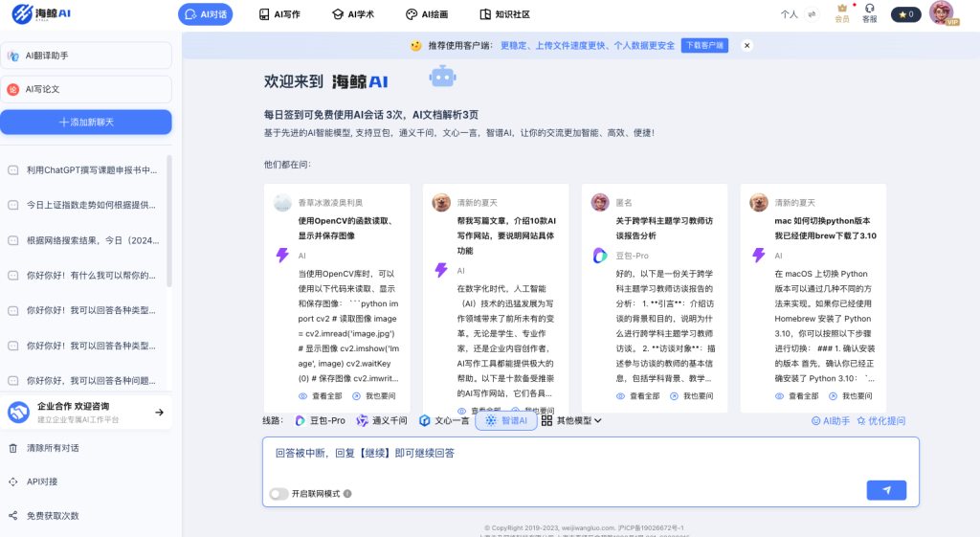Open the 会员 crown icon
Screen dimensions: 980x537
point(842,13)
